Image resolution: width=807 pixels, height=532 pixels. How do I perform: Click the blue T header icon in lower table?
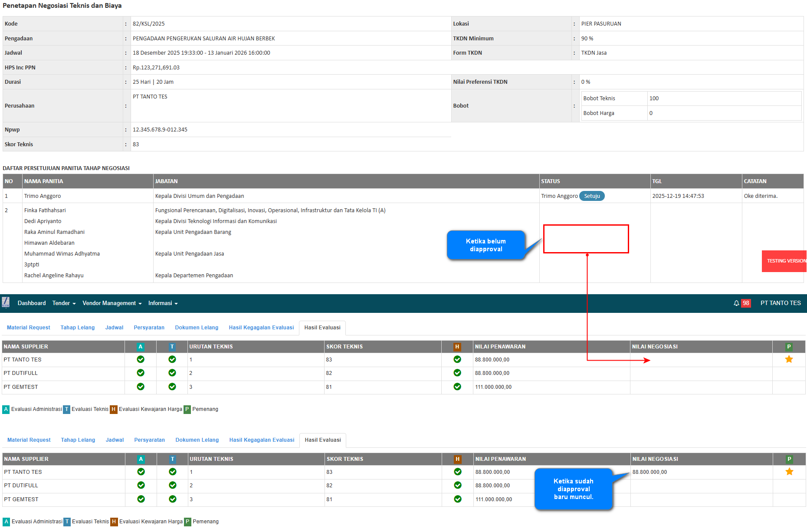[x=173, y=459]
